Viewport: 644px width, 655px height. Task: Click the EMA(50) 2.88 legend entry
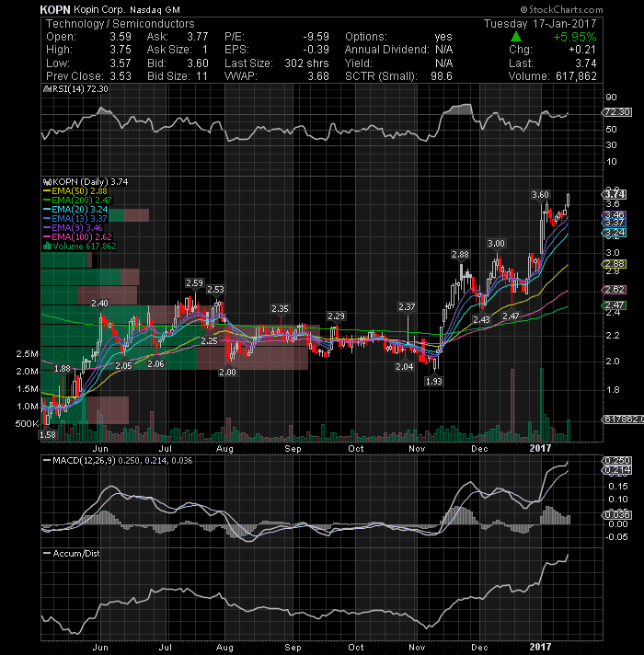tap(75, 191)
